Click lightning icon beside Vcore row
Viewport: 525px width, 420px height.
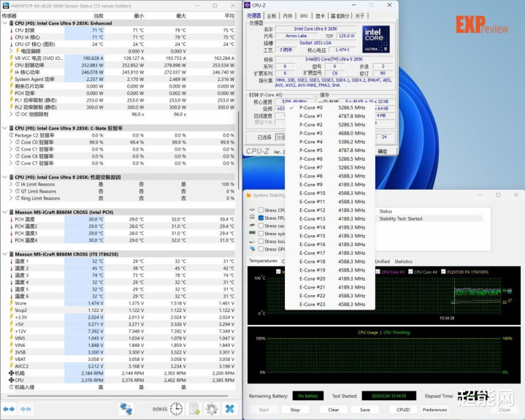pyautogui.click(x=12, y=303)
